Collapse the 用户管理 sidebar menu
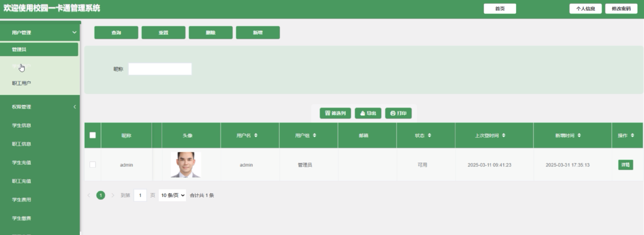Image resolution: width=644 pixels, height=235 pixels. [x=74, y=32]
